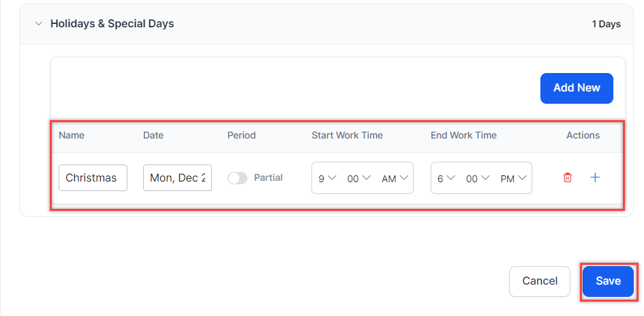The width and height of the screenshot is (644, 316).
Task: Click the Start Work Time column header
Action: pos(347,135)
